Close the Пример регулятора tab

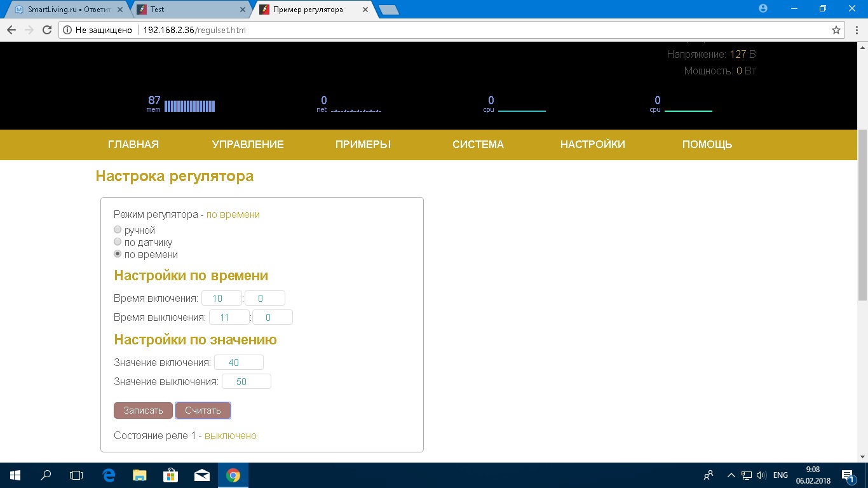click(364, 10)
